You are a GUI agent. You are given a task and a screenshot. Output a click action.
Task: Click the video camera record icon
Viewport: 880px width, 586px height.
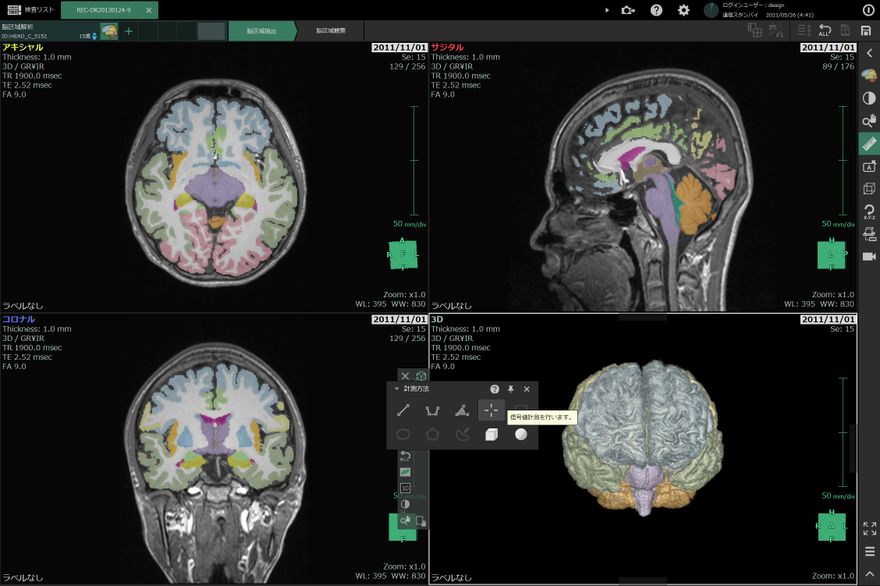coord(868,256)
